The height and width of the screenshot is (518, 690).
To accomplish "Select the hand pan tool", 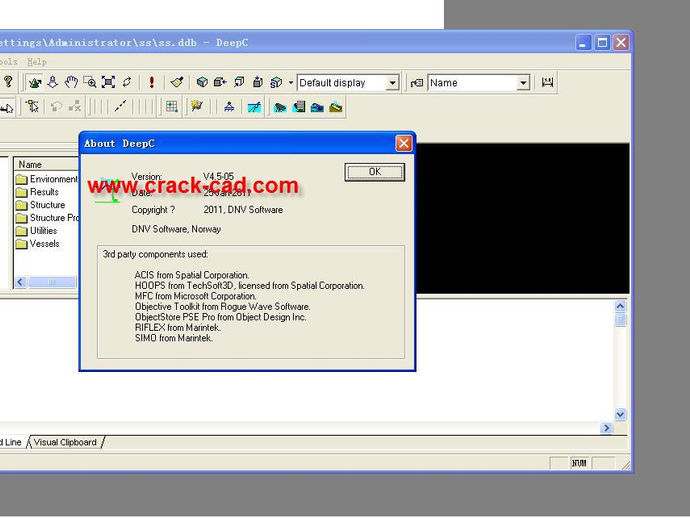I will pos(71,82).
